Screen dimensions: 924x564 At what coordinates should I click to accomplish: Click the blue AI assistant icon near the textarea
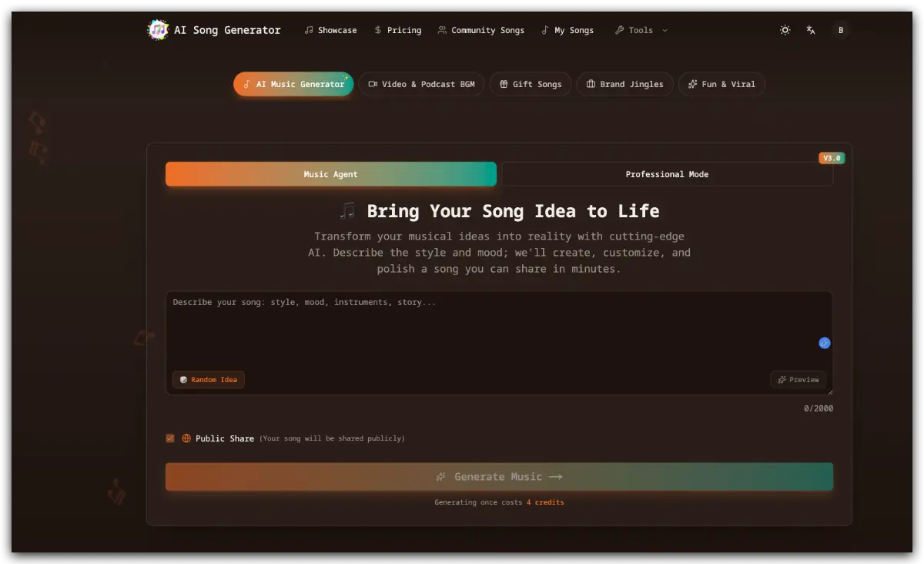(825, 342)
